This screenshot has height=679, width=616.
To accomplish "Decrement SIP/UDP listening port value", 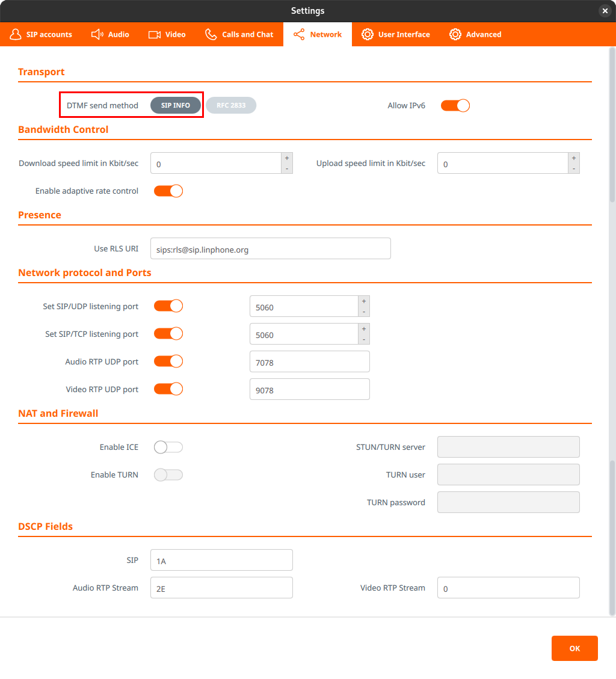I will (x=364, y=312).
